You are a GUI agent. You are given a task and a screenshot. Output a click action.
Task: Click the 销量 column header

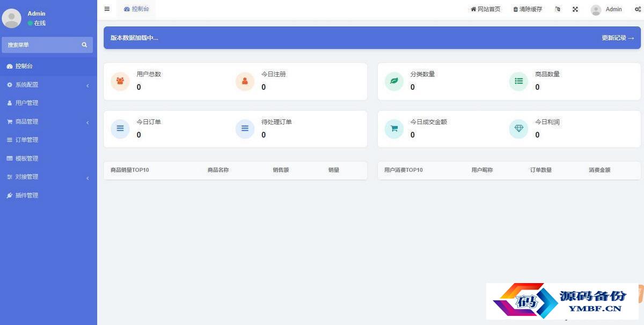(334, 170)
